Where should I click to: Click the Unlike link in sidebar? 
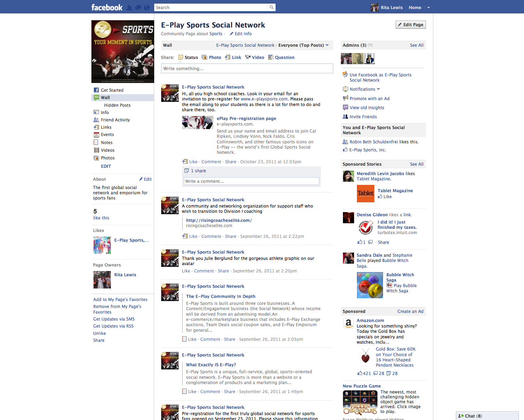99,333
